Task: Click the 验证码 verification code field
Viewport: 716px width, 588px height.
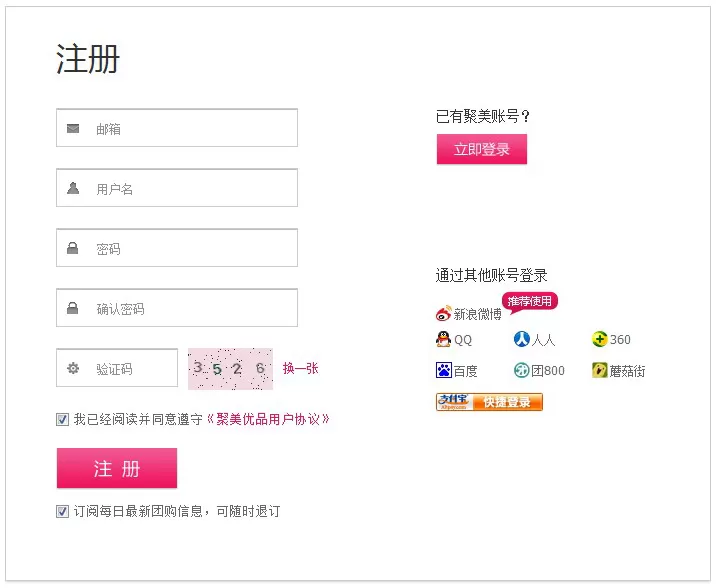Action: [117, 368]
